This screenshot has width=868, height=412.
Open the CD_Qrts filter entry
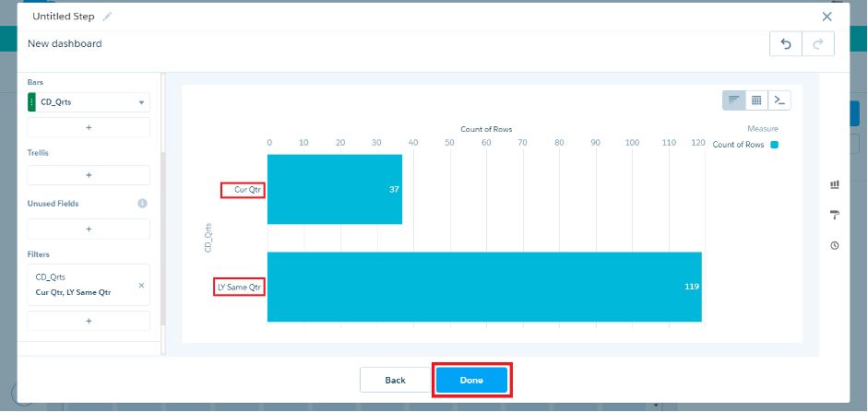click(x=89, y=285)
